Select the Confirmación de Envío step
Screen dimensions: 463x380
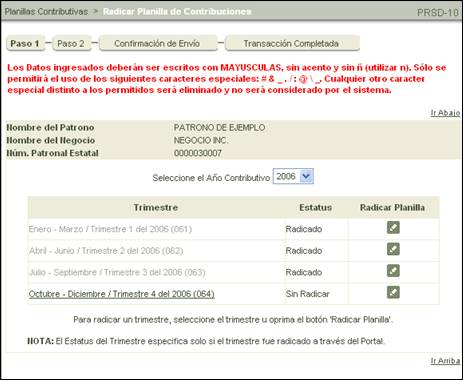click(158, 44)
